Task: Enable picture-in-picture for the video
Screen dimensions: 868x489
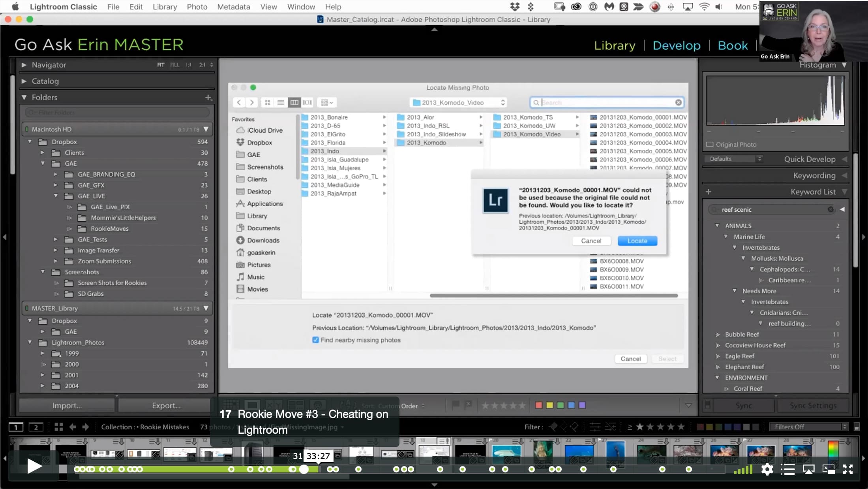Action: 829,469
